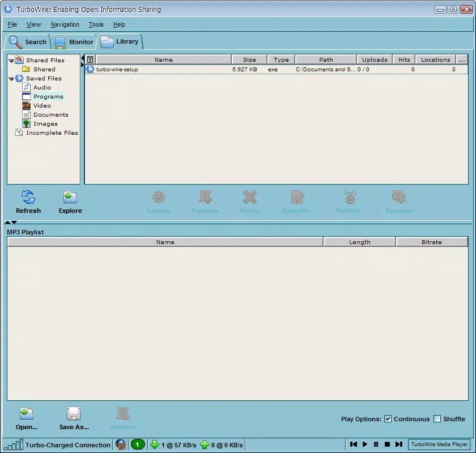The height and width of the screenshot is (453, 476).
Task: Click the turbo-wire-setup file icon
Action: click(x=90, y=69)
